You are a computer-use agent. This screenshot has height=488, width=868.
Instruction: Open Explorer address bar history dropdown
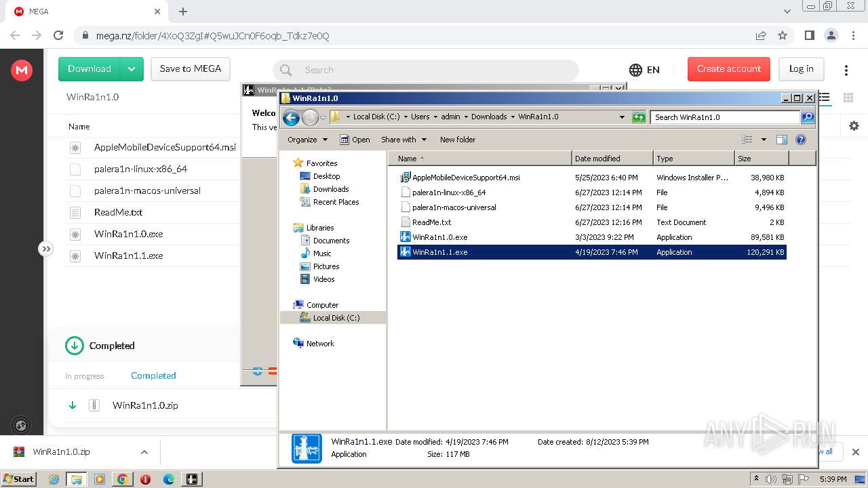tap(622, 117)
